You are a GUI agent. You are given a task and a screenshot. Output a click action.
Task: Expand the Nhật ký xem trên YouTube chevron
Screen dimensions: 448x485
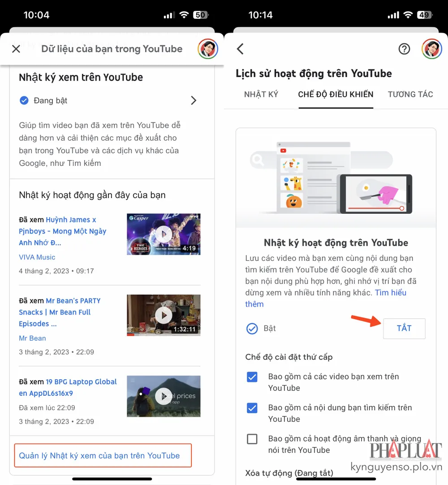pos(194,100)
